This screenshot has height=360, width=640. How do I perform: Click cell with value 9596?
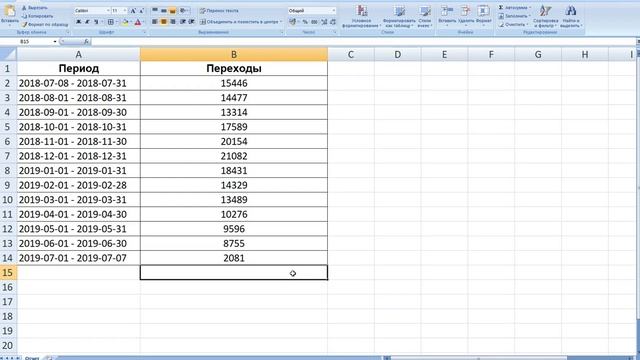(x=234, y=229)
